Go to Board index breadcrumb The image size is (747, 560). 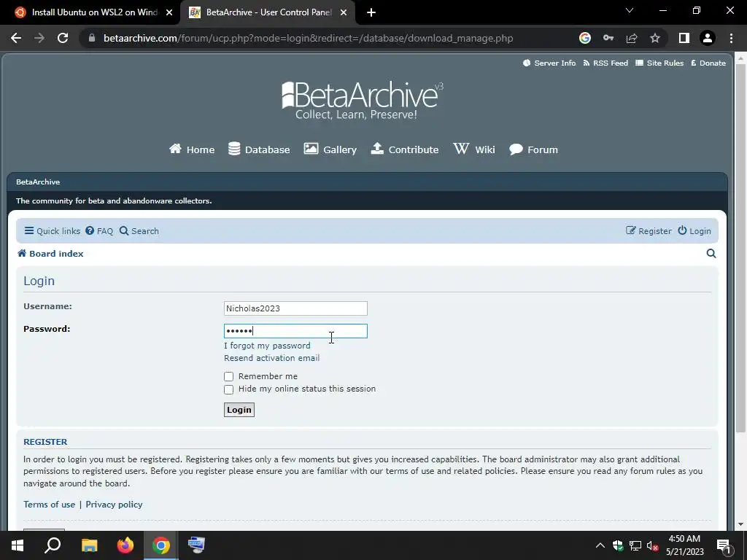(50, 253)
